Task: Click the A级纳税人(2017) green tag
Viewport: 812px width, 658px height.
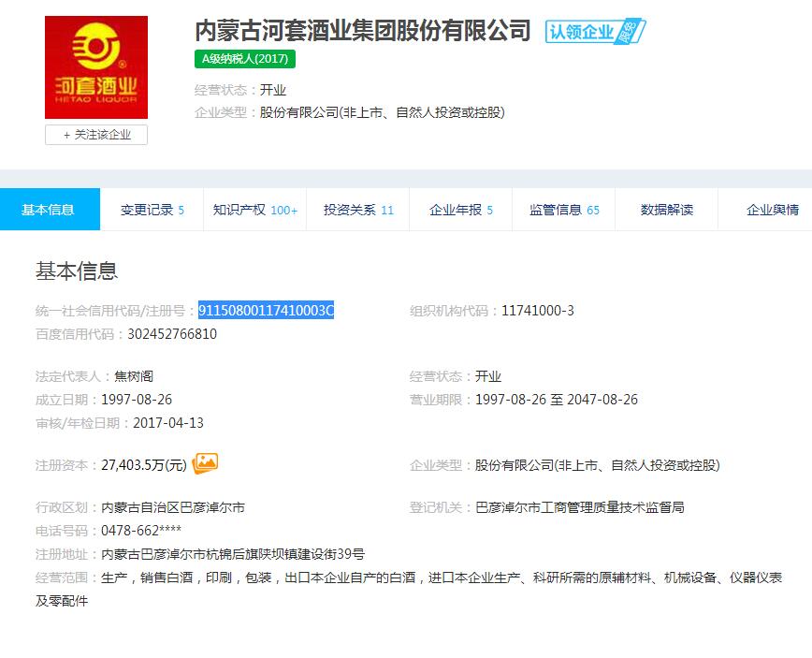Action: point(245,59)
